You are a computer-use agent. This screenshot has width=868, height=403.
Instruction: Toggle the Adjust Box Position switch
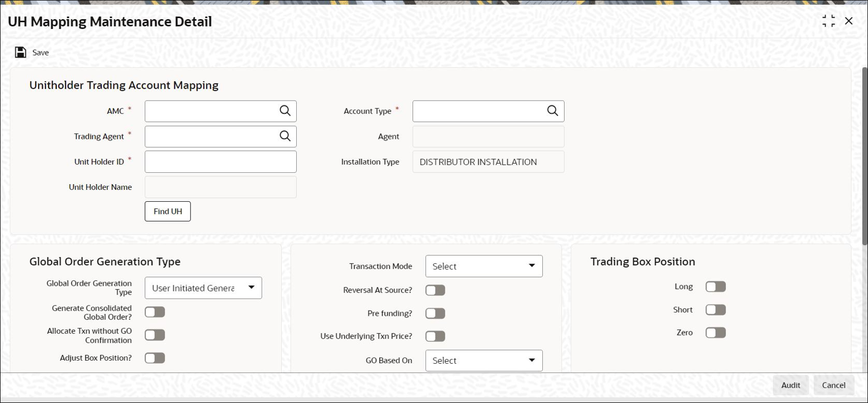[x=155, y=358]
